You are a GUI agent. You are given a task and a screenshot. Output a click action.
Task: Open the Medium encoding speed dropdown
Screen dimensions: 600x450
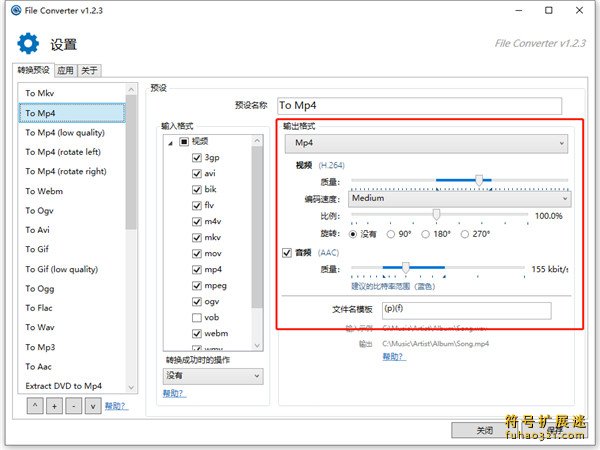pos(460,199)
